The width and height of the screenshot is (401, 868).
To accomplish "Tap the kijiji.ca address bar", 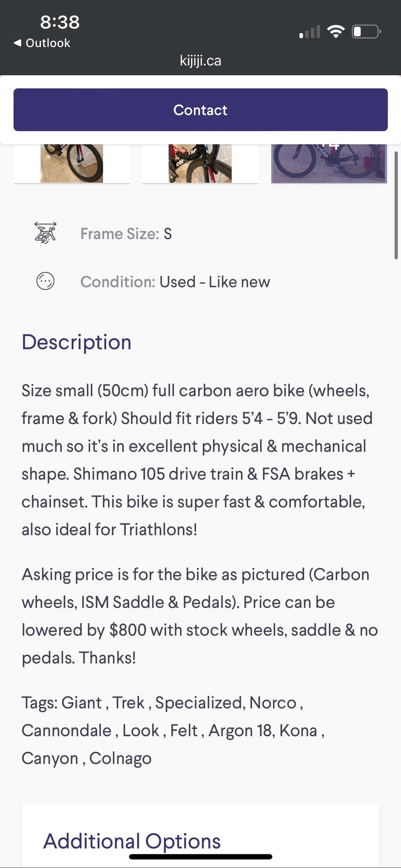I will (x=200, y=61).
